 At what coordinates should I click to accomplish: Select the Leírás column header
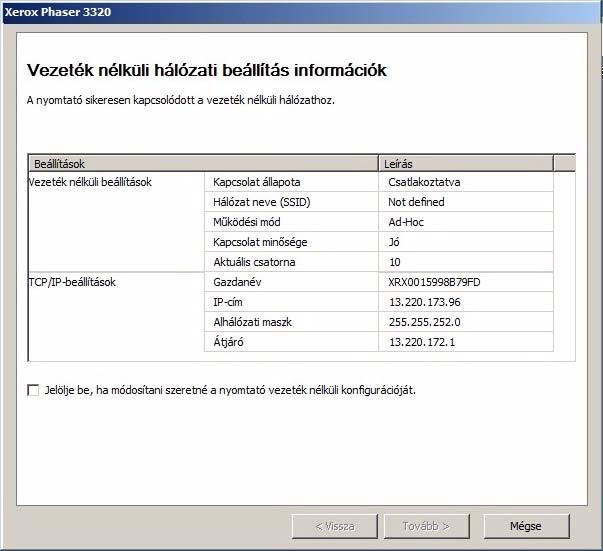(x=466, y=164)
